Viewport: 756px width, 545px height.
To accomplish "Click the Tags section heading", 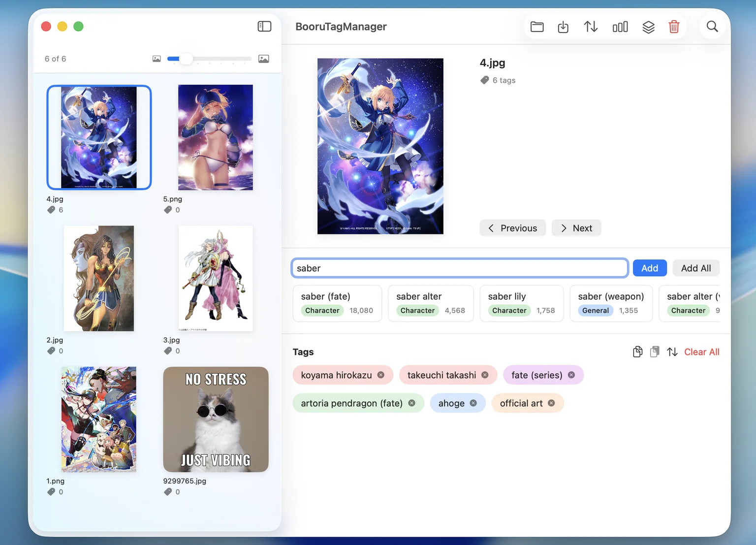I will (303, 352).
